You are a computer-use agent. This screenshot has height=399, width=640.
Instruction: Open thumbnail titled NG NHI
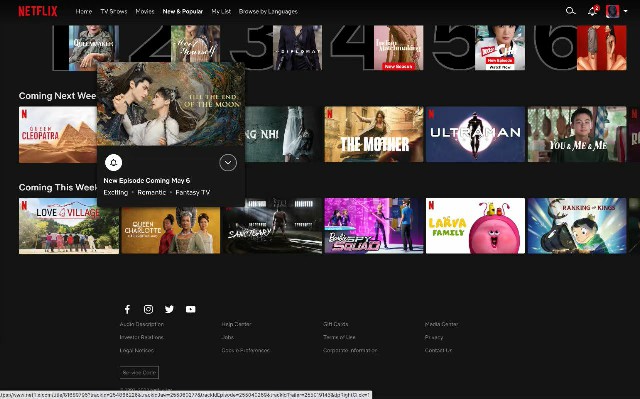(x=284, y=134)
